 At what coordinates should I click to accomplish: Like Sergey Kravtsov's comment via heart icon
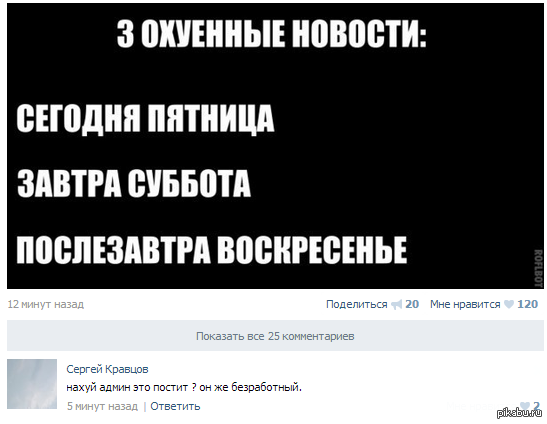[x=523, y=406]
